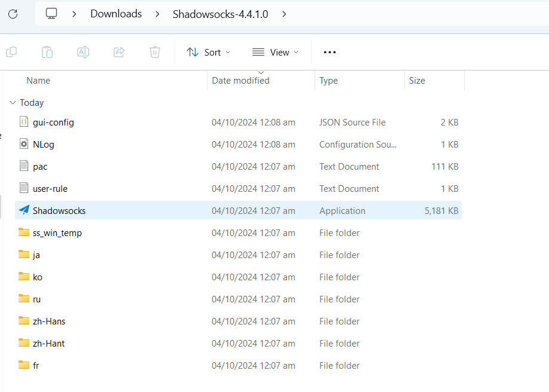Expand the chevron after the monitor icon
The height and width of the screenshot is (392, 549).
74,14
